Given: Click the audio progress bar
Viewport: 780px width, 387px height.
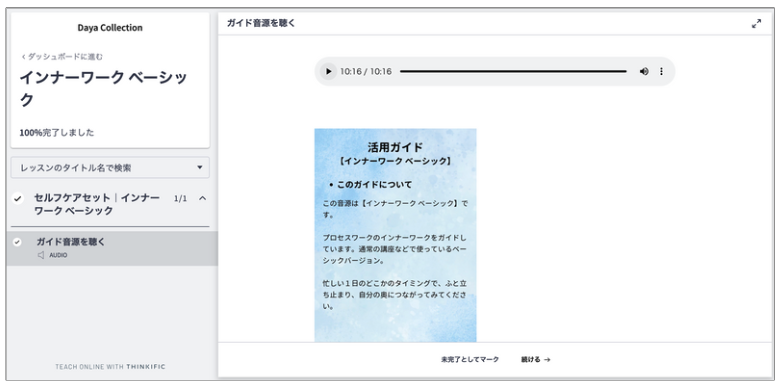Looking at the screenshot, I should click(513, 72).
